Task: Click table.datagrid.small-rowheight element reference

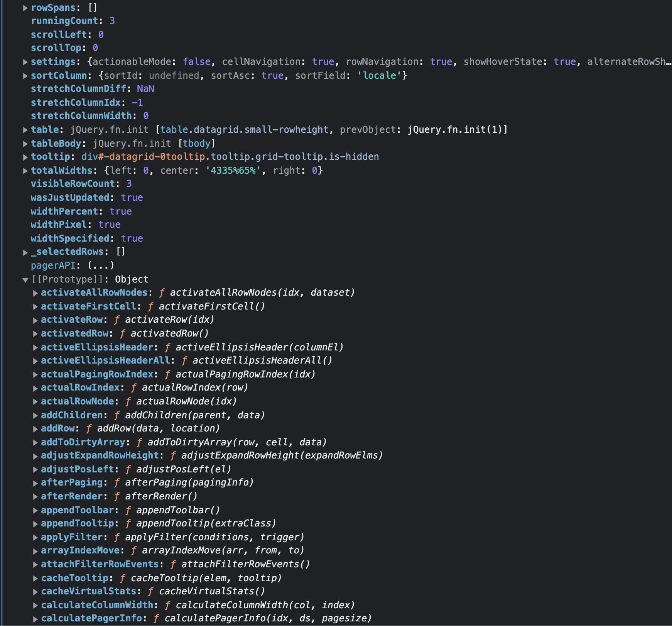Action: coord(244,130)
